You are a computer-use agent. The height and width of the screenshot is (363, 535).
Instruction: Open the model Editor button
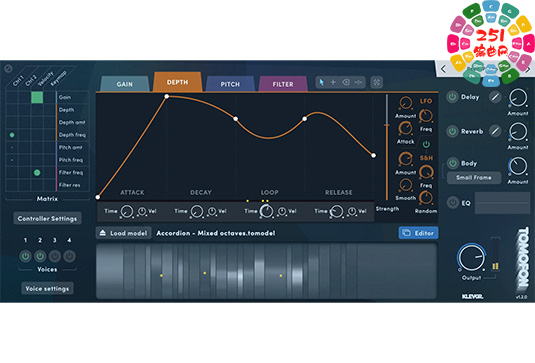point(418,233)
